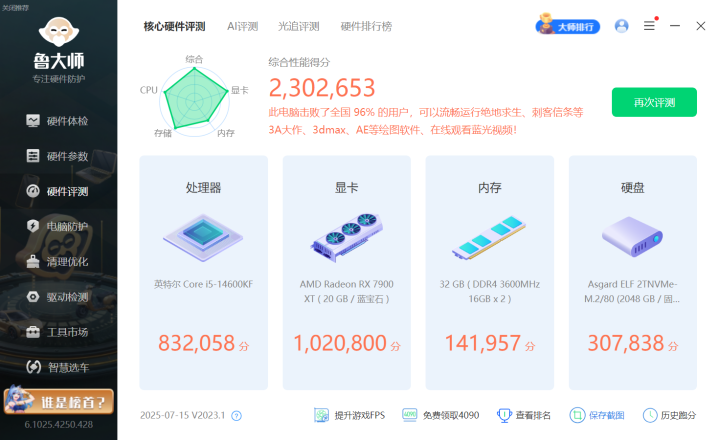
Task: Click the 鲁大师 logo avatar
Action: pos(59,32)
